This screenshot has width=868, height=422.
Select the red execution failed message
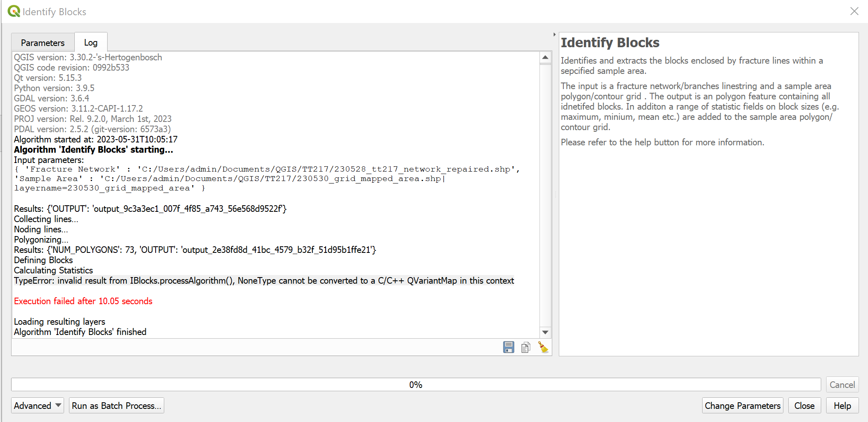[83, 301]
